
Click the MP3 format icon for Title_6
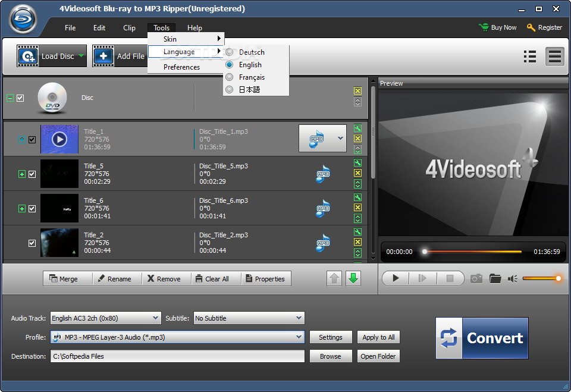(x=322, y=208)
